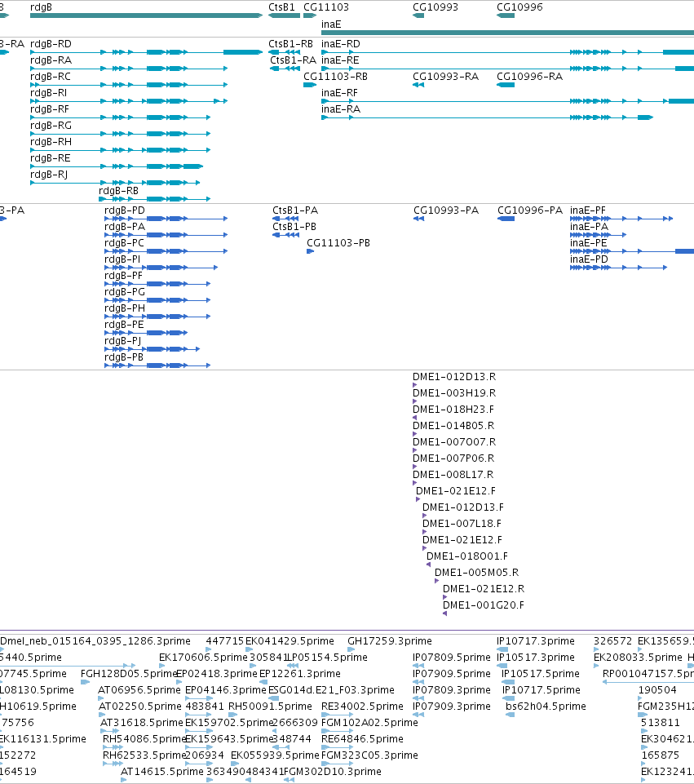Select the rdgB-RF transcript label

click(50, 109)
